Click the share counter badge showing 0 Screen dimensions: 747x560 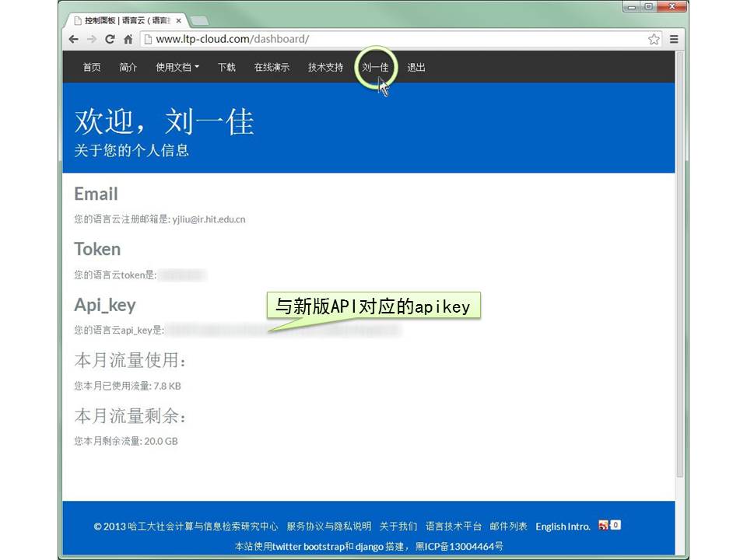[x=615, y=525]
